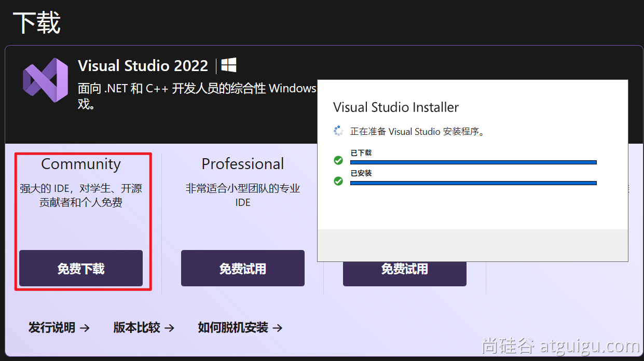Click the green checkmark next to 已下载

pos(338,160)
